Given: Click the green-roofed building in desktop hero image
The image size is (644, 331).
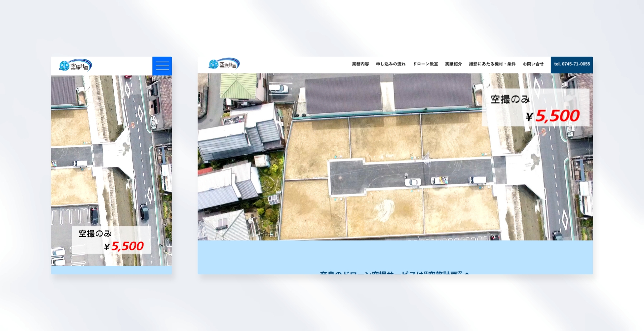Looking at the screenshot, I should (238, 86).
